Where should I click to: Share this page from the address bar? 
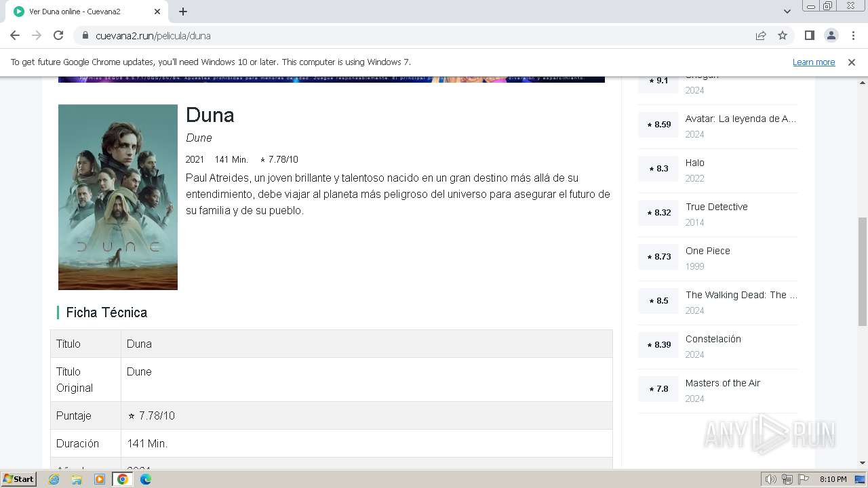pyautogui.click(x=761, y=35)
